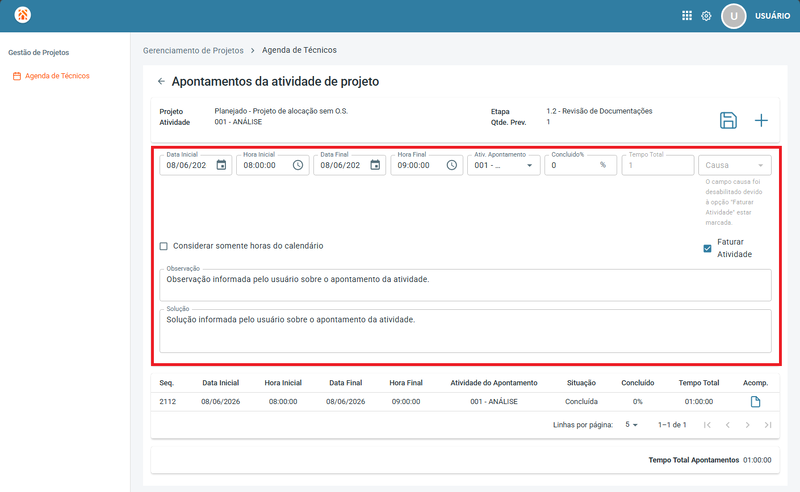This screenshot has height=492, width=800.
Task: Open the disabled Causa dropdown
Action: click(x=735, y=165)
